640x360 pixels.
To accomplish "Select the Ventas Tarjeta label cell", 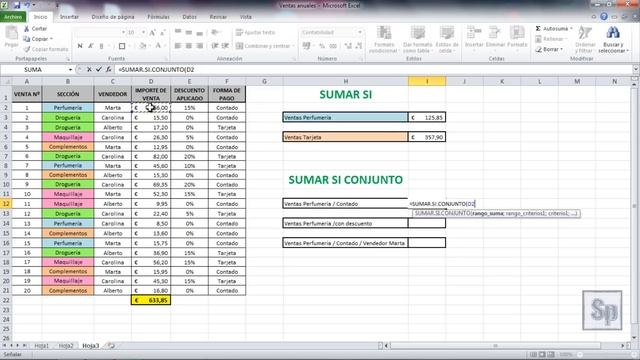I will pos(345,137).
